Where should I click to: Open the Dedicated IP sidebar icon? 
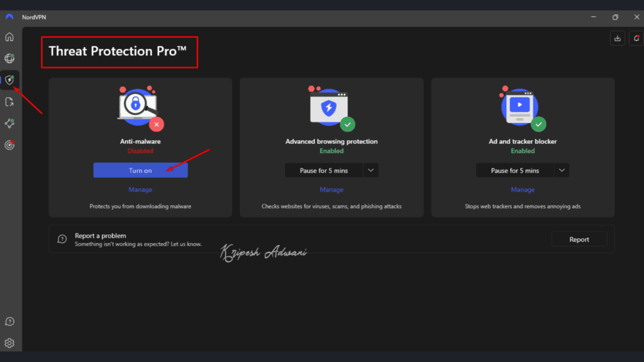[9, 145]
